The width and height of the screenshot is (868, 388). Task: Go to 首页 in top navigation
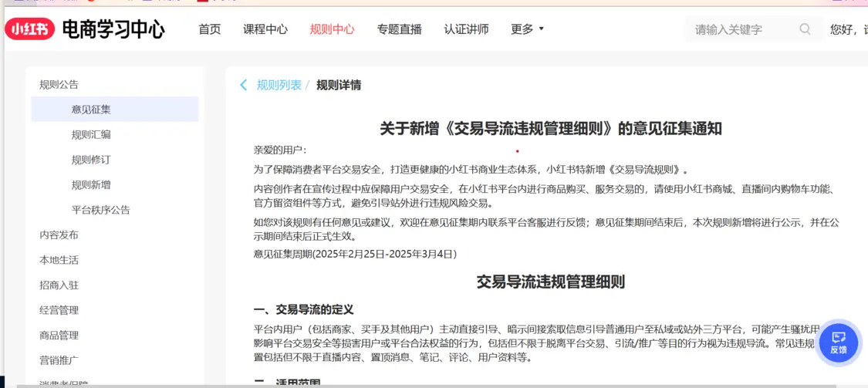(210, 29)
